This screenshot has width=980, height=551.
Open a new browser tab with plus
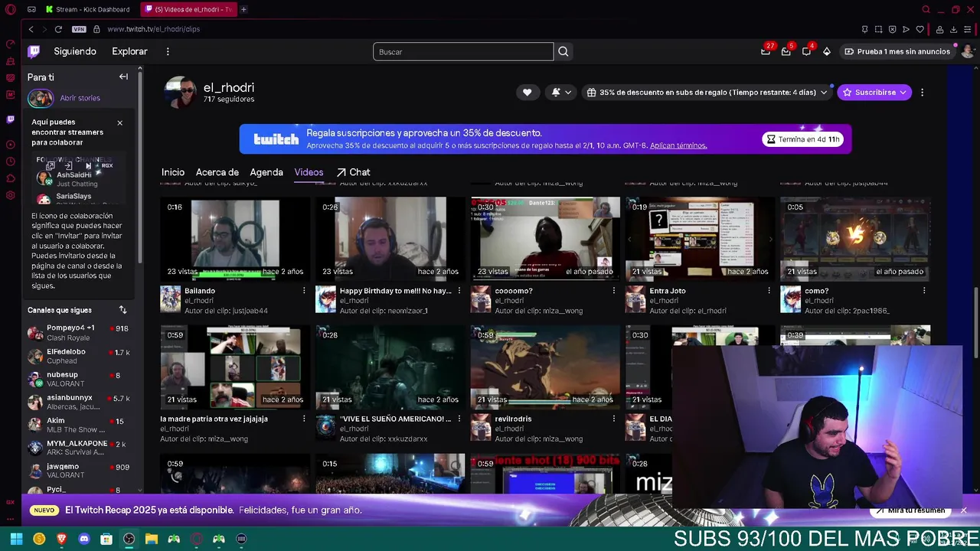(x=243, y=9)
